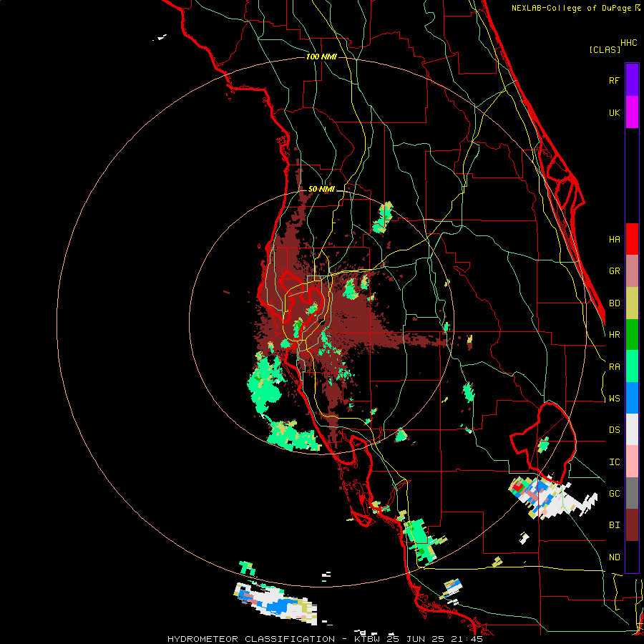This screenshot has width=644, height=644.
Task: Click the UK magenta legend swatch
Action: 632,112
